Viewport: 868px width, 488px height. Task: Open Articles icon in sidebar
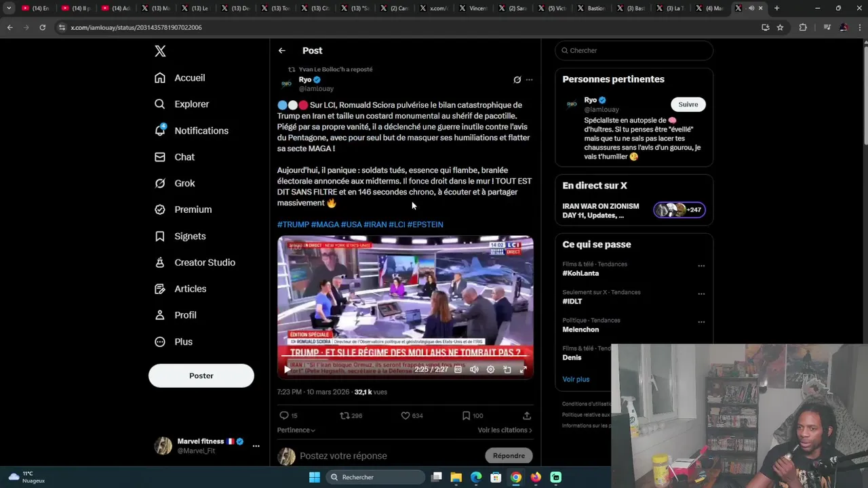[160, 289]
